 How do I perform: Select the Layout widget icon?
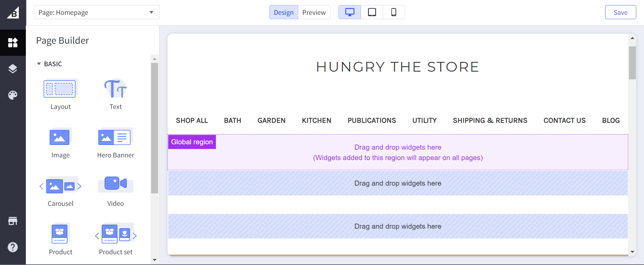pos(60,89)
